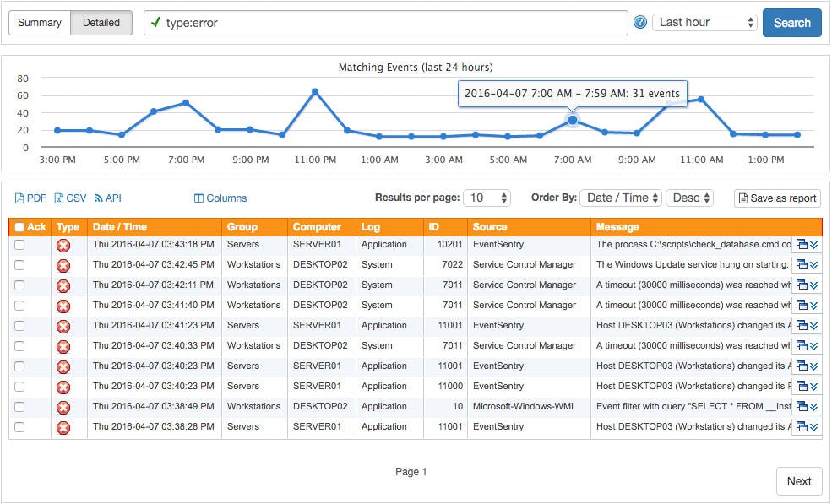Click the type:error search query field
Viewport: 832px width, 504px height.
[x=386, y=23]
